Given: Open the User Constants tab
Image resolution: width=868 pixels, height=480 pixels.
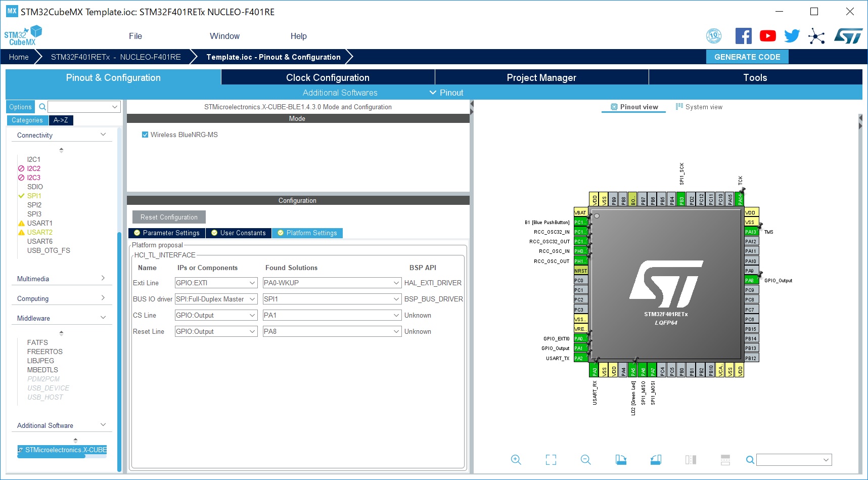Looking at the screenshot, I should tap(239, 233).
